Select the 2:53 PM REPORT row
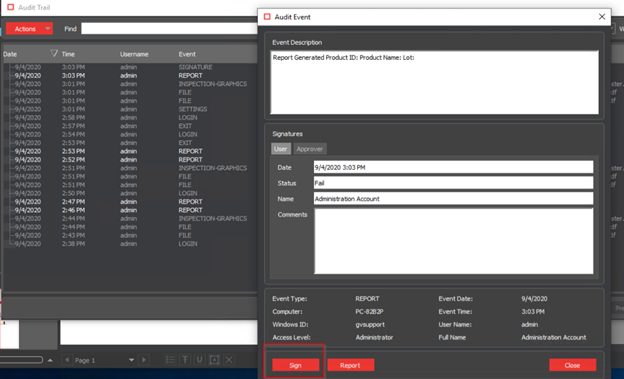This screenshot has height=379, width=624. point(130,151)
